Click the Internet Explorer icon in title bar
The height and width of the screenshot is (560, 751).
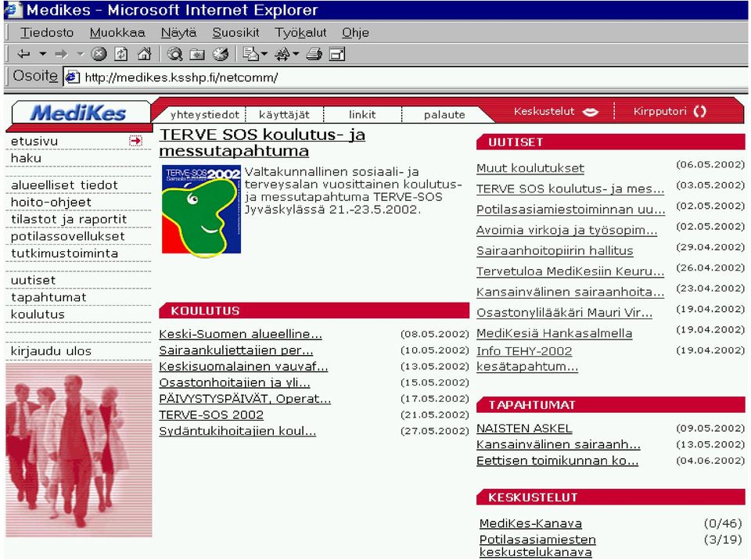pyautogui.click(x=13, y=9)
